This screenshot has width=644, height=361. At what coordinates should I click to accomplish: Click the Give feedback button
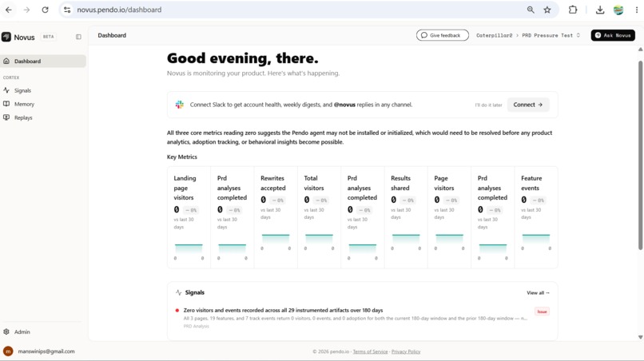443,35
